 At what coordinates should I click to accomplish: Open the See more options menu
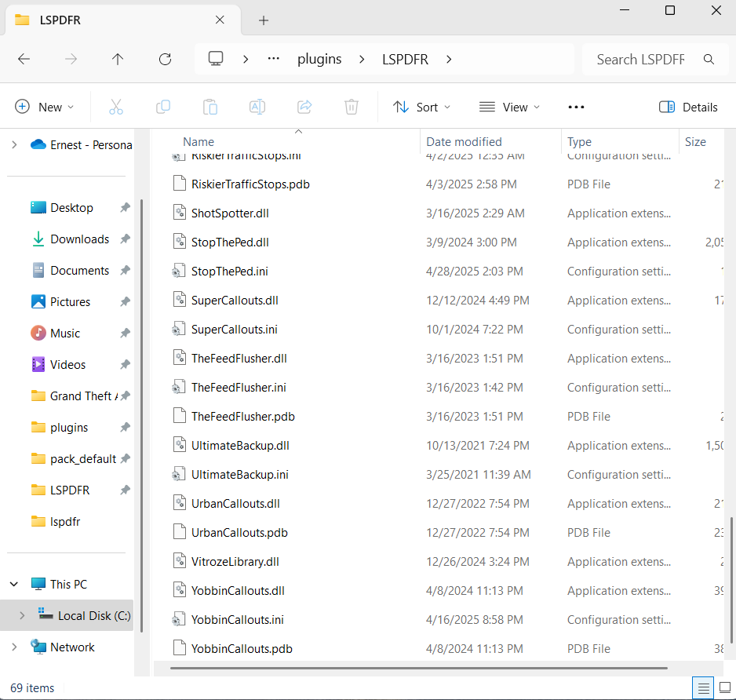[576, 107]
